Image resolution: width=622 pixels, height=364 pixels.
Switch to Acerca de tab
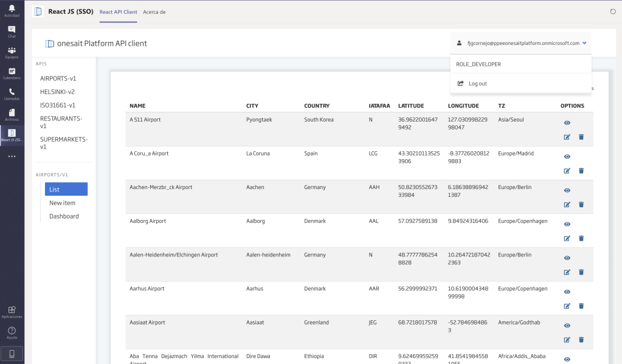click(x=154, y=12)
